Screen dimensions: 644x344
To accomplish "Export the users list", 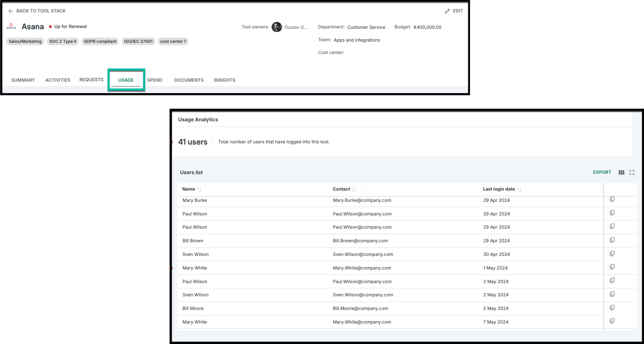I will [602, 172].
